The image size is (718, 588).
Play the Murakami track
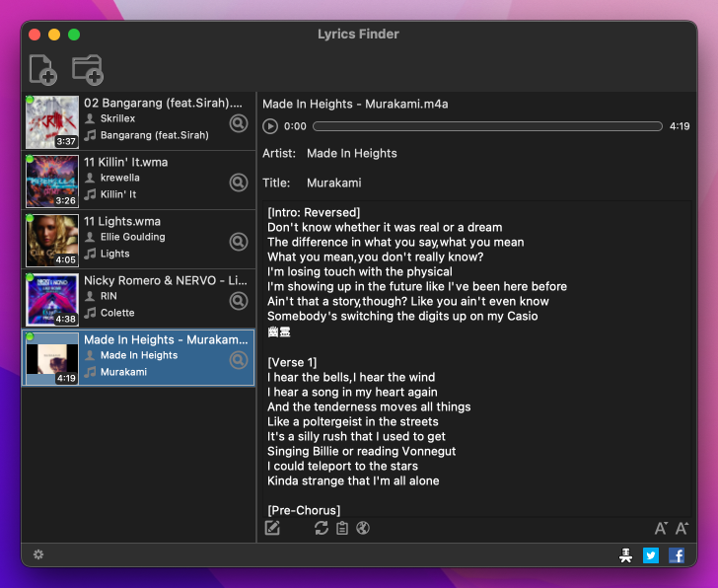point(270,126)
